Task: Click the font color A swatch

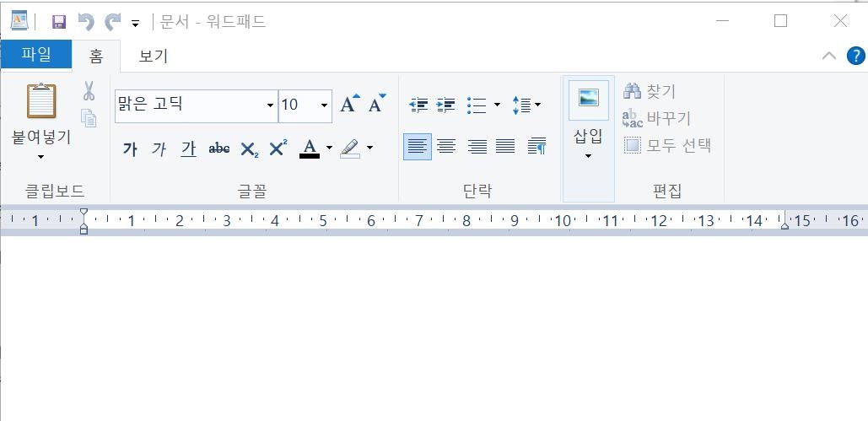Action: click(x=310, y=148)
